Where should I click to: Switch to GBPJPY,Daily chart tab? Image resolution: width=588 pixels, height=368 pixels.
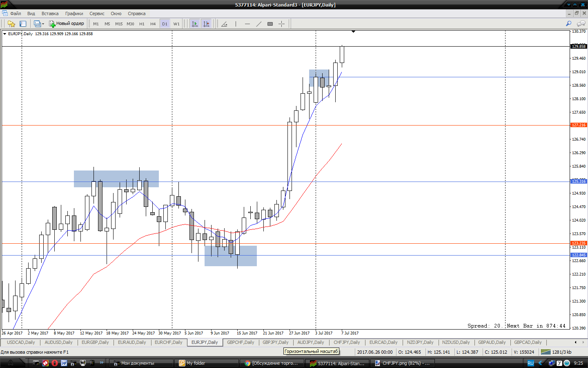click(x=275, y=342)
